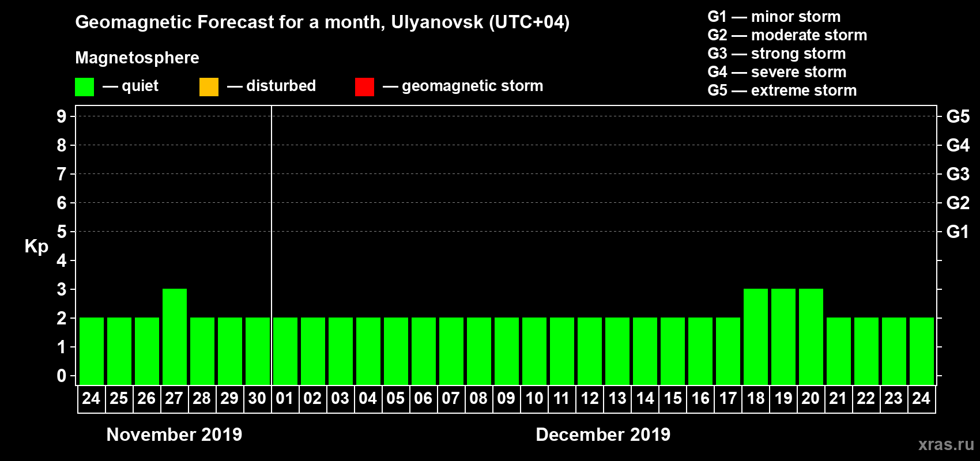Click the G1 right-axis label

point(958,232)
